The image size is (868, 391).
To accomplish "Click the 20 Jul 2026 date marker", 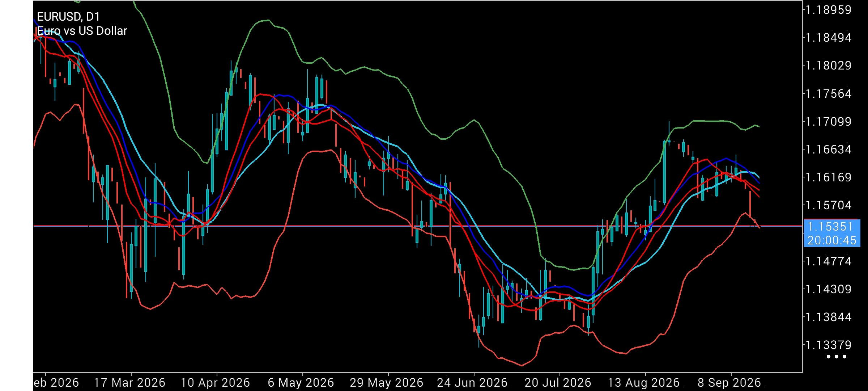I will tap(558, 383).
